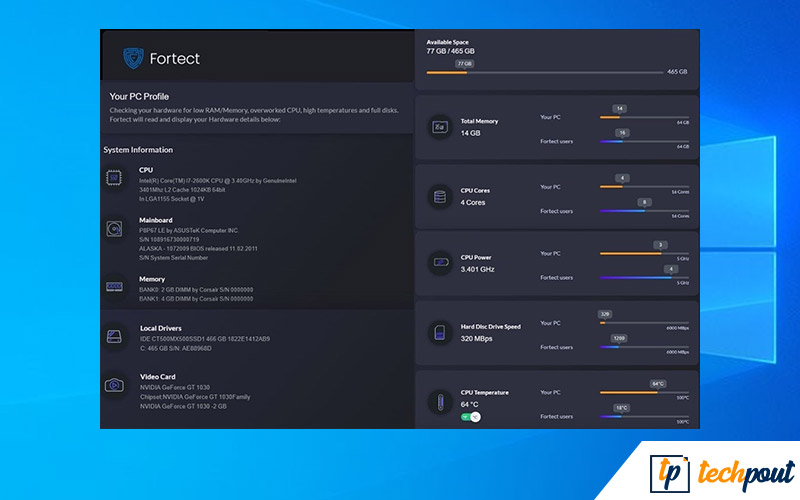Screen dimensions: 800x500
Task: Click the Hard Disc Drive Speed icon
Action: (438, 330)
